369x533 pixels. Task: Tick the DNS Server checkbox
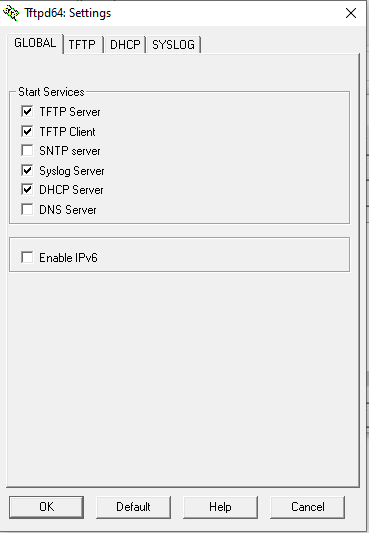27,209
